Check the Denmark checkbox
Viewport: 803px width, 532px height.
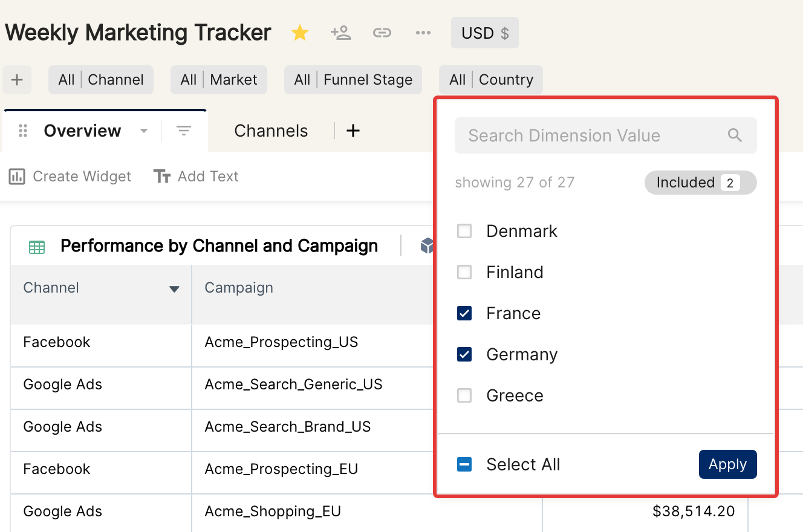tap(464, 231)
